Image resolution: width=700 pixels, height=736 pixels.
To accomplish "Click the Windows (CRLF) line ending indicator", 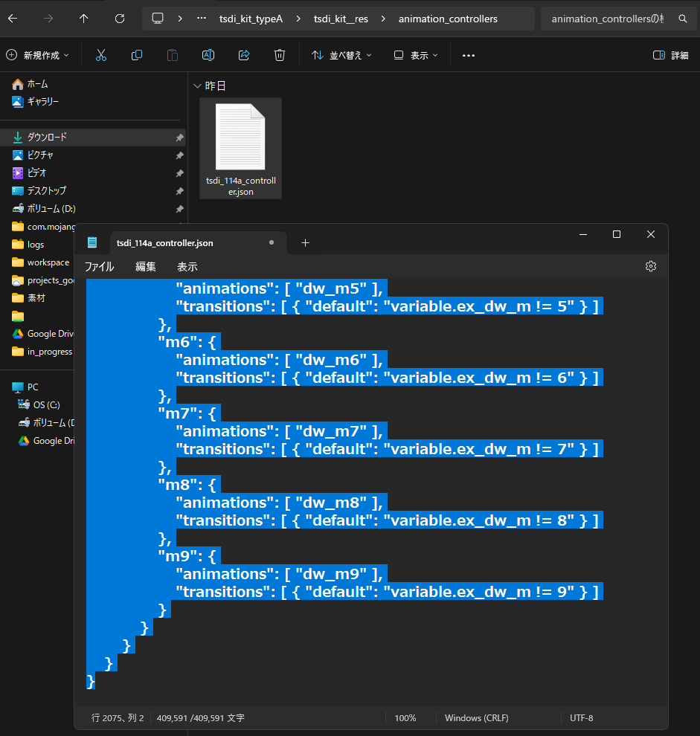I will click(476, 718).
